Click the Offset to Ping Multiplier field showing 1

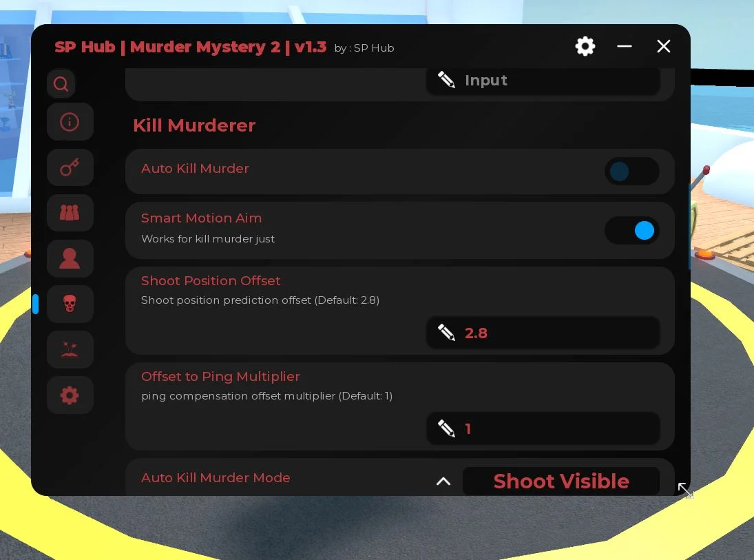pos(543,428)
